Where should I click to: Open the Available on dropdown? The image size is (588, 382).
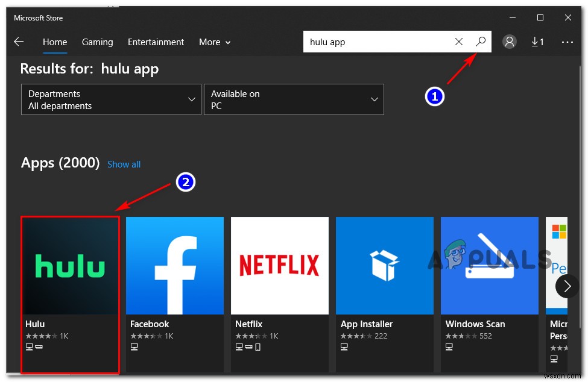[x=294, y=99]
